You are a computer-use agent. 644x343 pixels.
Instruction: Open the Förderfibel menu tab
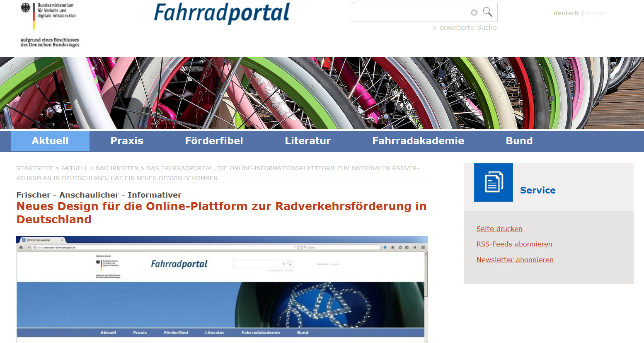[x=214, y=141]
